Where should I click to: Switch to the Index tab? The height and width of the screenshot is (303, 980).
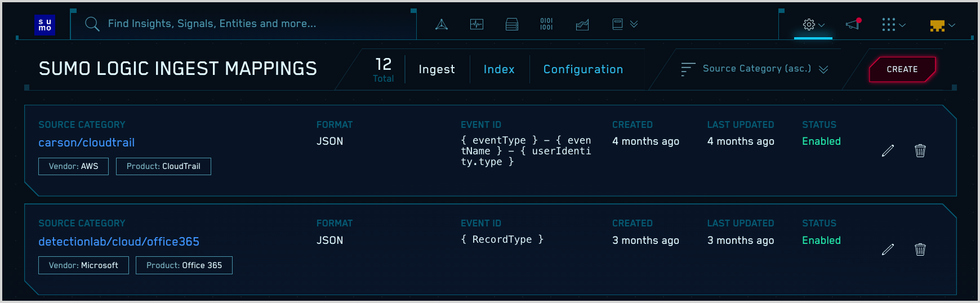tap(499, 69)
